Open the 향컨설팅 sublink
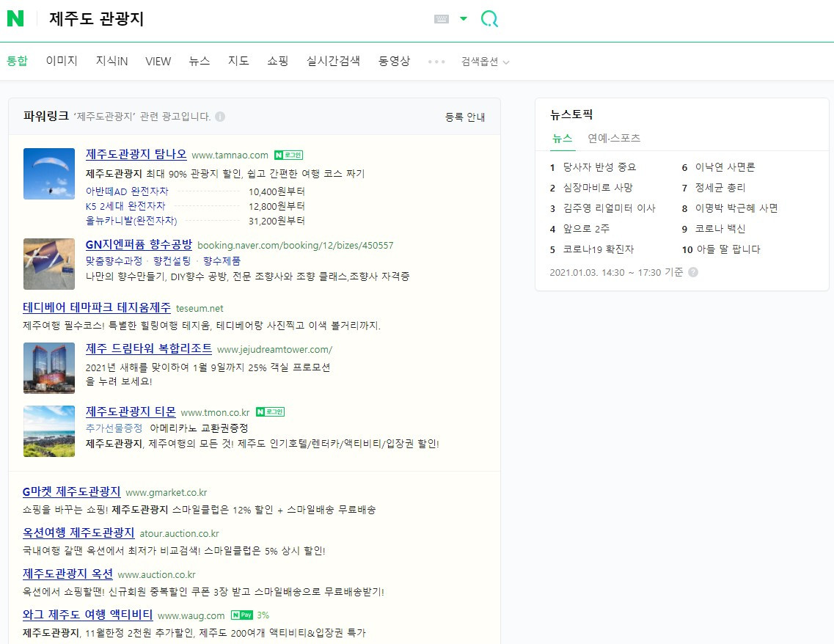The height and width of the screenshot is (644, 834). click(x=172, y=261)
